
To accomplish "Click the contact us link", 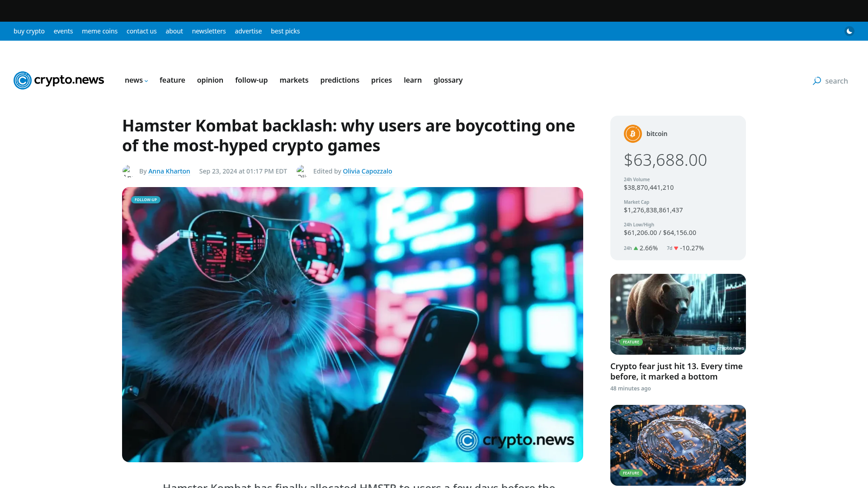I will tap(142, 31).
